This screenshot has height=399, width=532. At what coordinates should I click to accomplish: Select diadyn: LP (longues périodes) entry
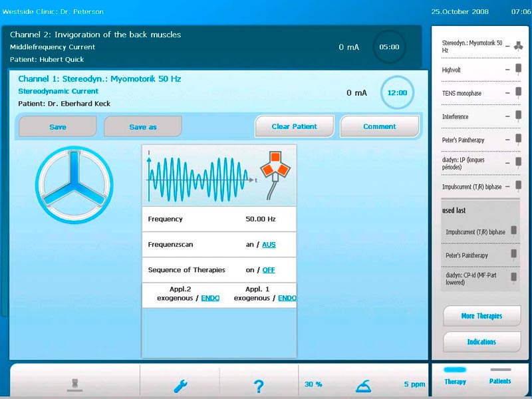tap(463, 163)
